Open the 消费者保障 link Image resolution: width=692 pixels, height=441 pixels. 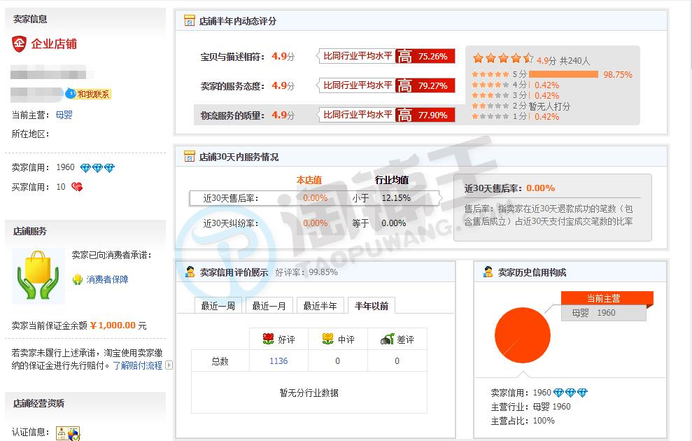point(107,279)
